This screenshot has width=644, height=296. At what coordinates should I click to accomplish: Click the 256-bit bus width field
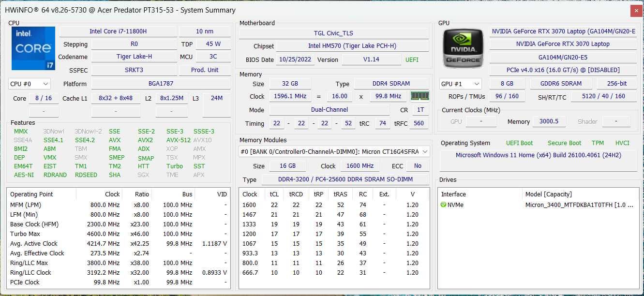pos(617,83)
